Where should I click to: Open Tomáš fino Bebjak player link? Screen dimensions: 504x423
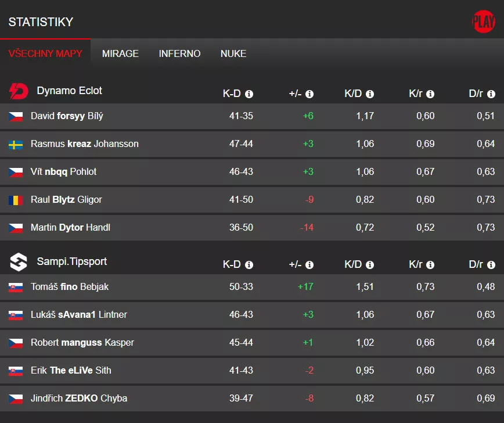pos(70,287)
